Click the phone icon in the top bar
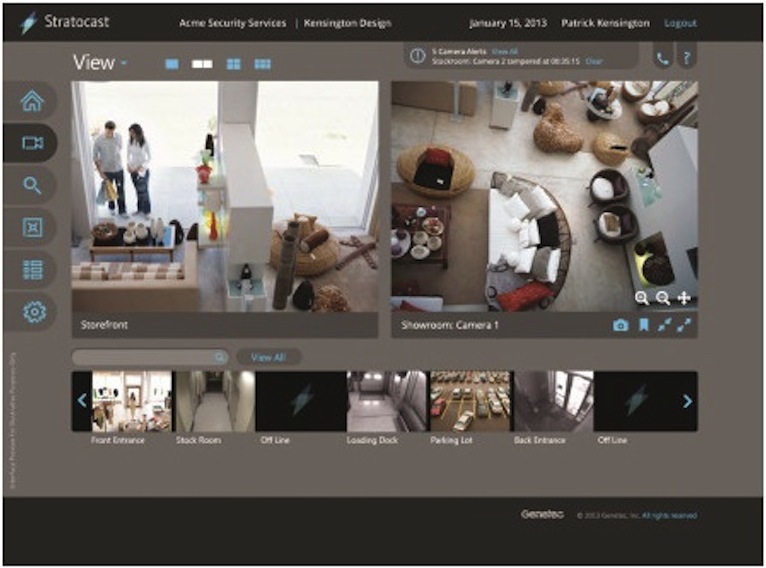The width and height of the screenshot is (766, 568). (662, 57)
